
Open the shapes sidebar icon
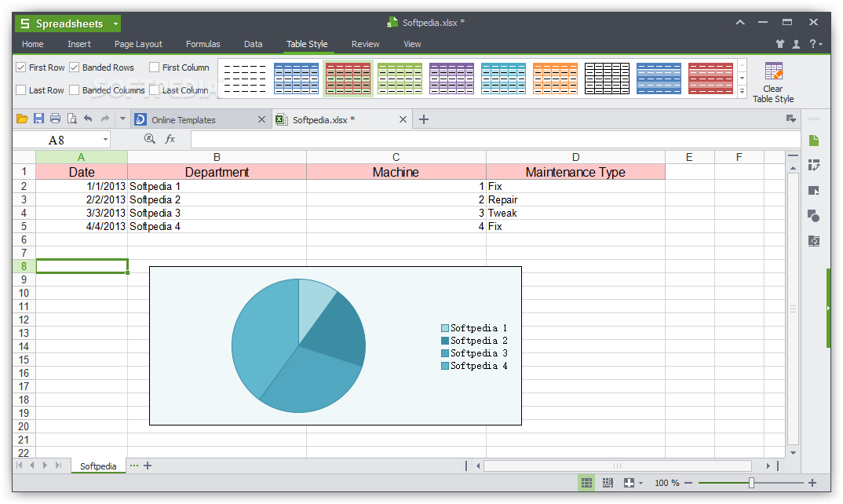pyautogui.click(x=814, y=216)
